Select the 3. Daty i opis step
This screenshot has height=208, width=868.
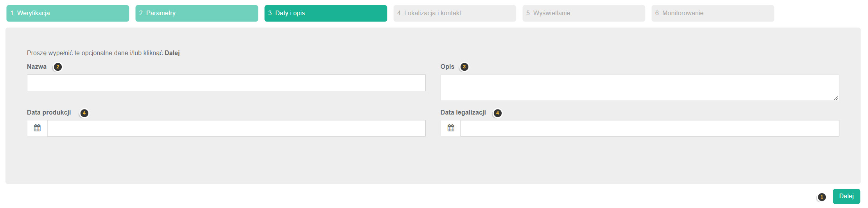(326, 13)
